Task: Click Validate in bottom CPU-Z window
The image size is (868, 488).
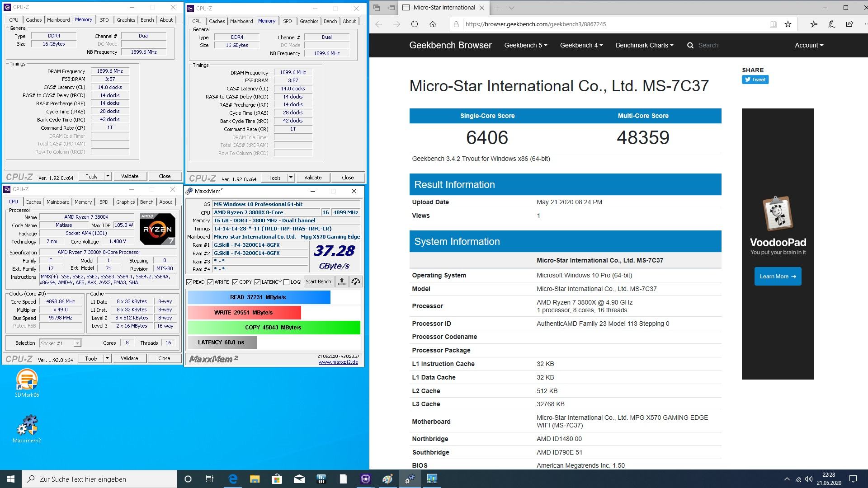Action: click(x=129, y=358)
